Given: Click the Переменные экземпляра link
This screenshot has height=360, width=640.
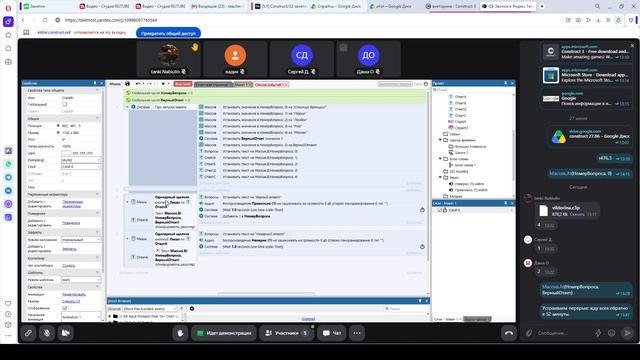Looking at the screenshot, I should coord(72,204).
